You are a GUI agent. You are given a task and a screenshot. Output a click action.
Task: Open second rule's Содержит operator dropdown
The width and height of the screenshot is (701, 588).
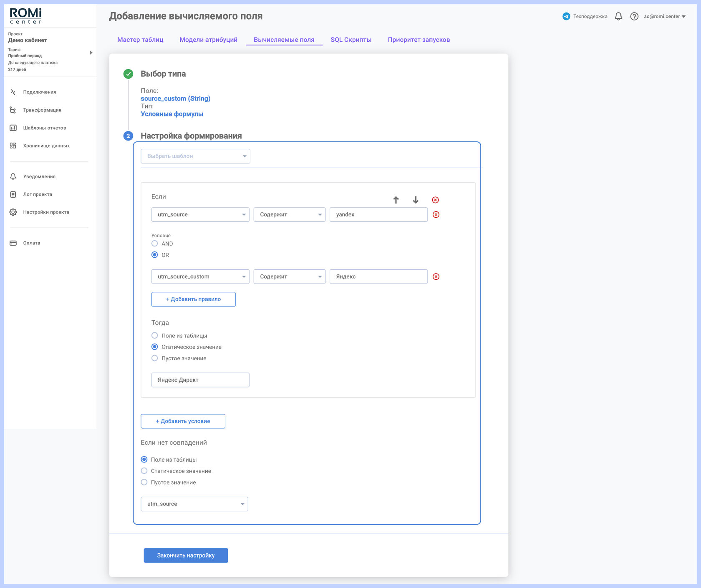tap(290, 277)
